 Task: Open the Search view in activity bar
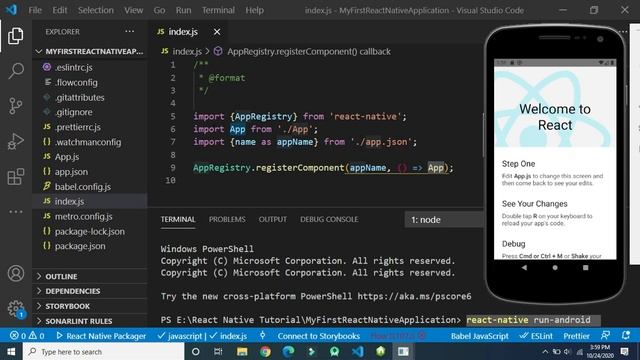click(16, 71)
